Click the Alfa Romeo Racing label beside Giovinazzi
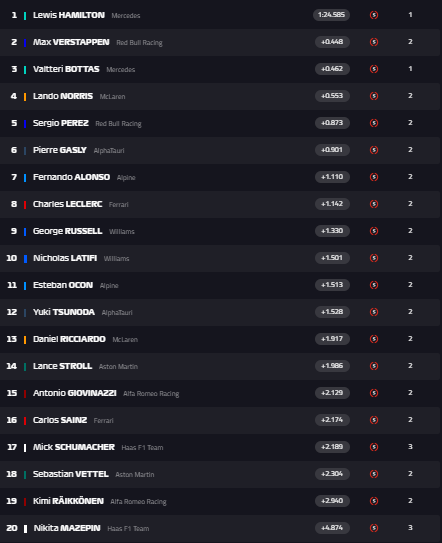The image size is (442, 543). pyautogui.click(x=151, y=394)
